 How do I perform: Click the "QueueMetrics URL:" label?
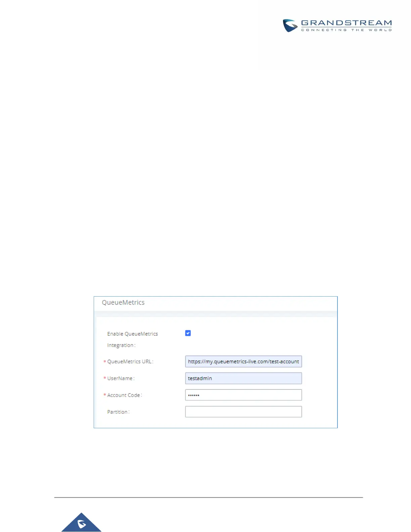click(x=130, y=362)
